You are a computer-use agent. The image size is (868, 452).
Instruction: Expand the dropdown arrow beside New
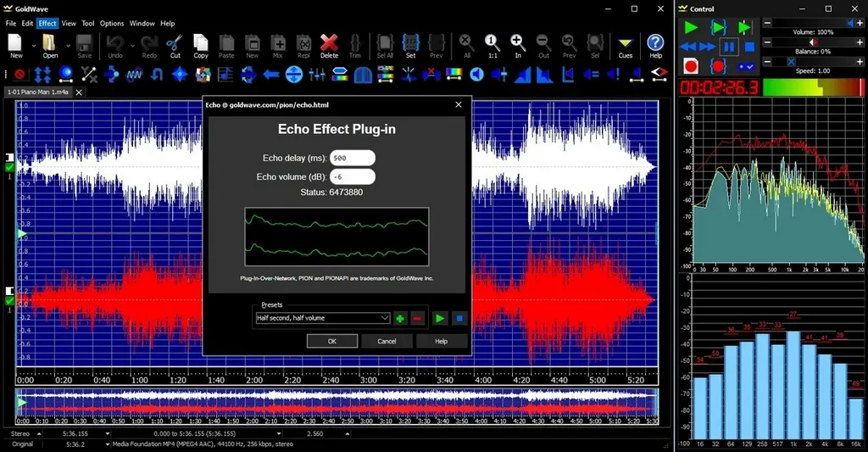tap(33, 47)
